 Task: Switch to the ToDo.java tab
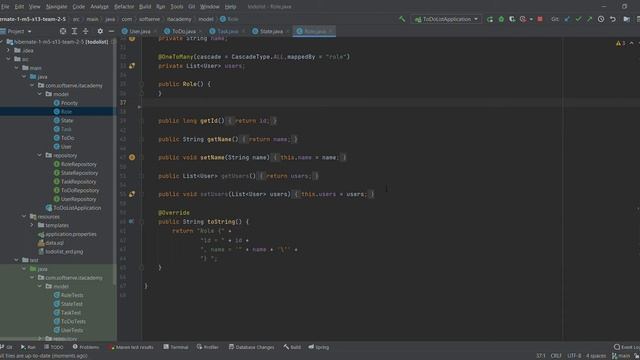[183, 31]
